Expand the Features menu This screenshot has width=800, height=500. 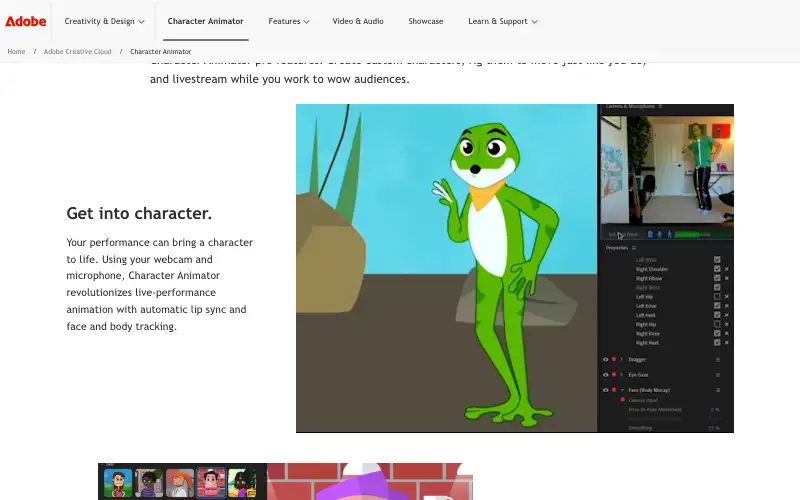[289, 21]
